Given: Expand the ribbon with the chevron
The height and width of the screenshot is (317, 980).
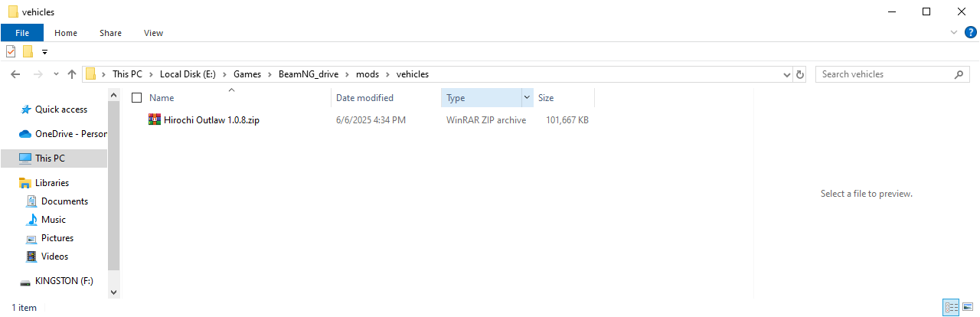Looking at the screenshot, I should pos(953,33).
